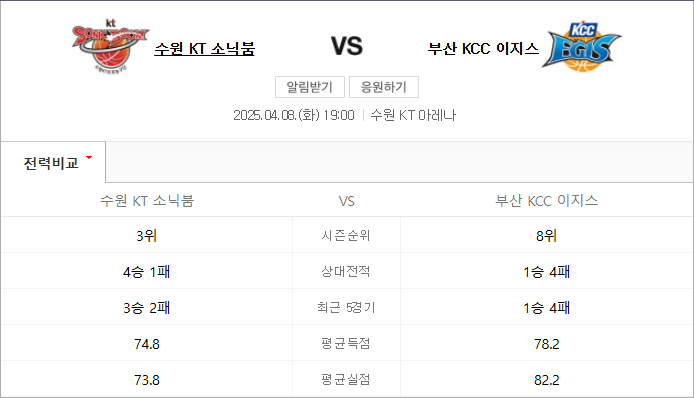Open the 수원 KT 소닉붐 team link

tap(204, 49)
